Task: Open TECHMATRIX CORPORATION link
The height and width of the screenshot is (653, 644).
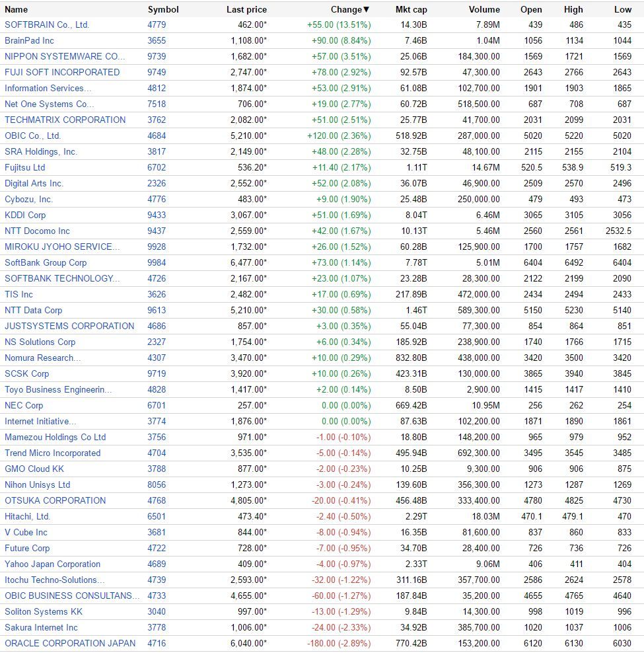Action: (x=65, y=120)
